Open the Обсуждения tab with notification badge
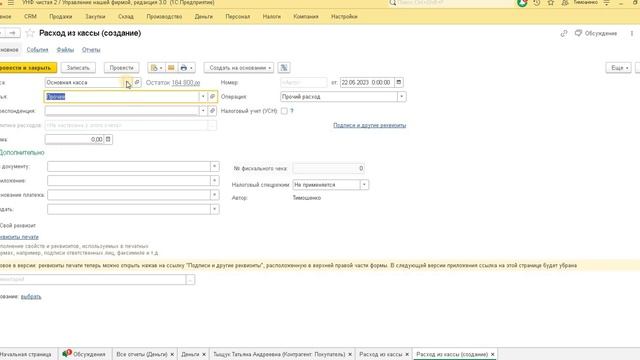 pos(84,354)
